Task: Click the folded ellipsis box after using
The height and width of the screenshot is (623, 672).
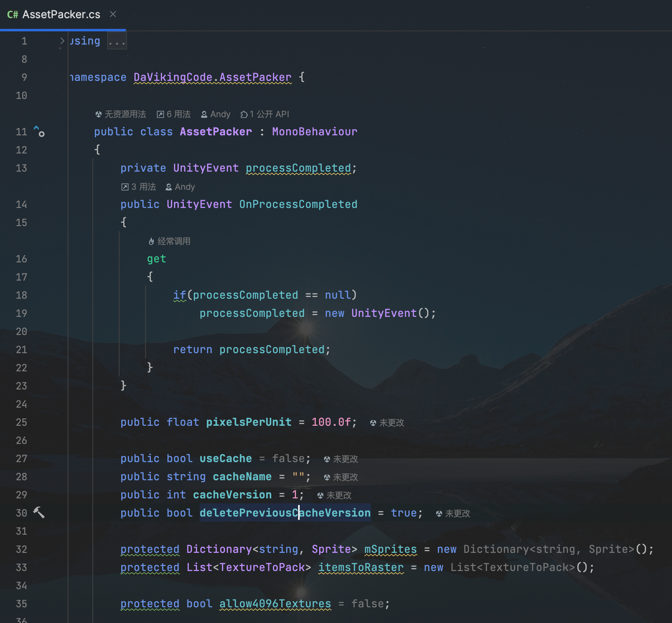Action: [117, 41]
